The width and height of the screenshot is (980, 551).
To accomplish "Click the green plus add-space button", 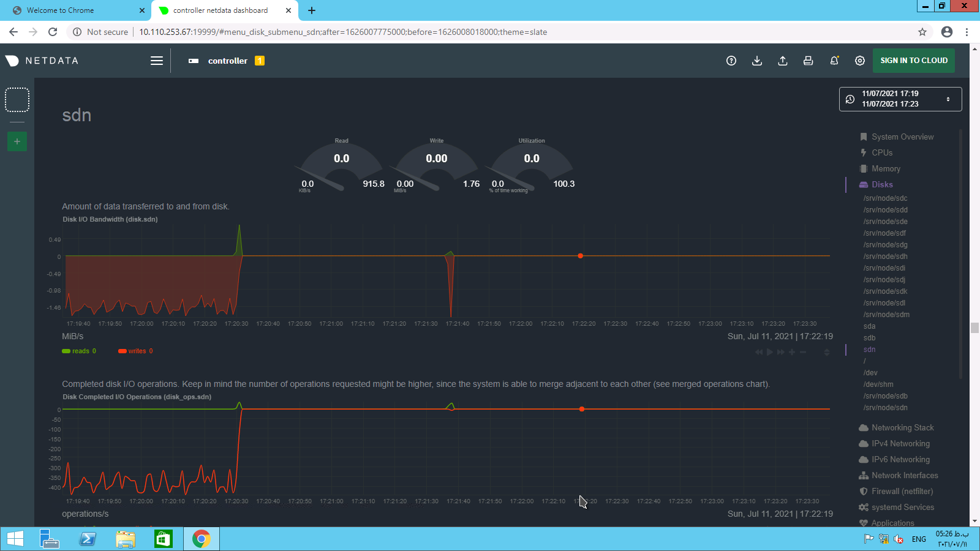I will tap(17, 141).
